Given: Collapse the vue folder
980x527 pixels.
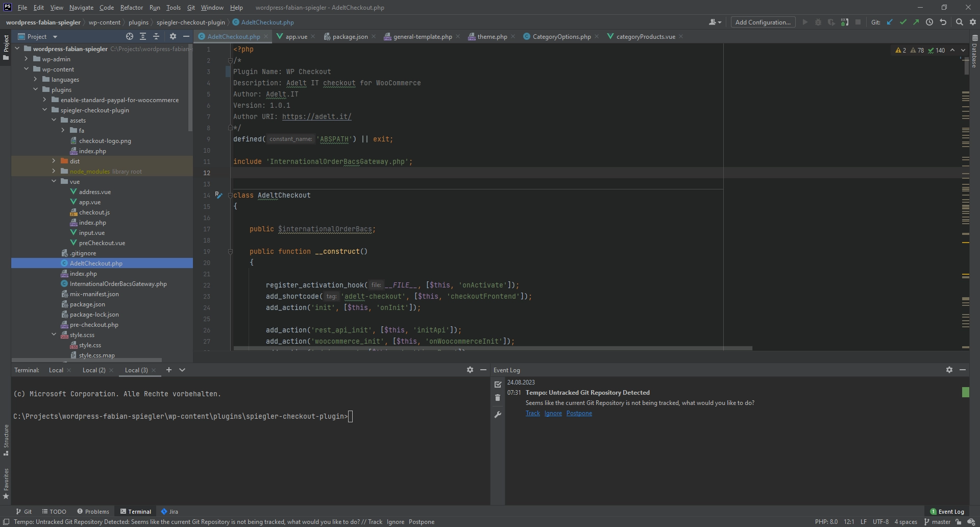Looking at the screenshot, I should [54, 181].
